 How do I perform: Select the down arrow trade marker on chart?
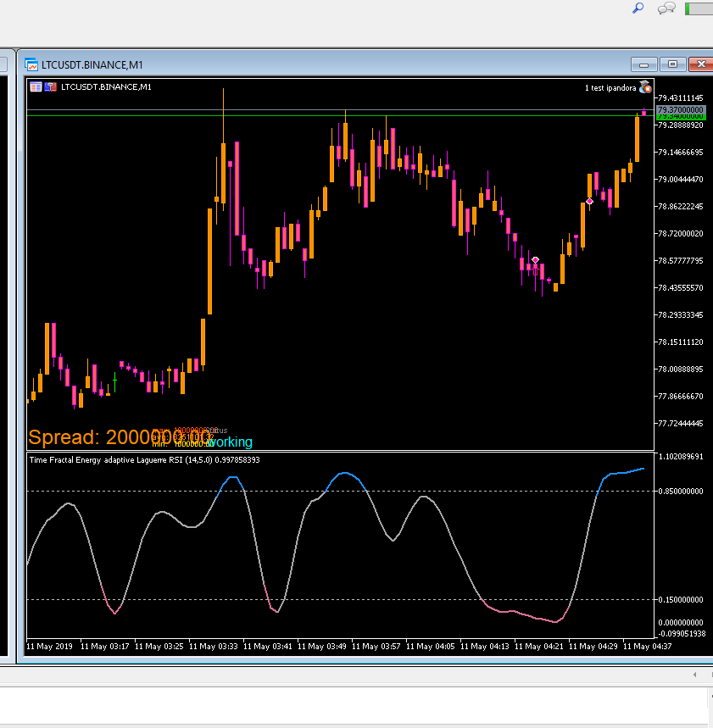[535, 260]
